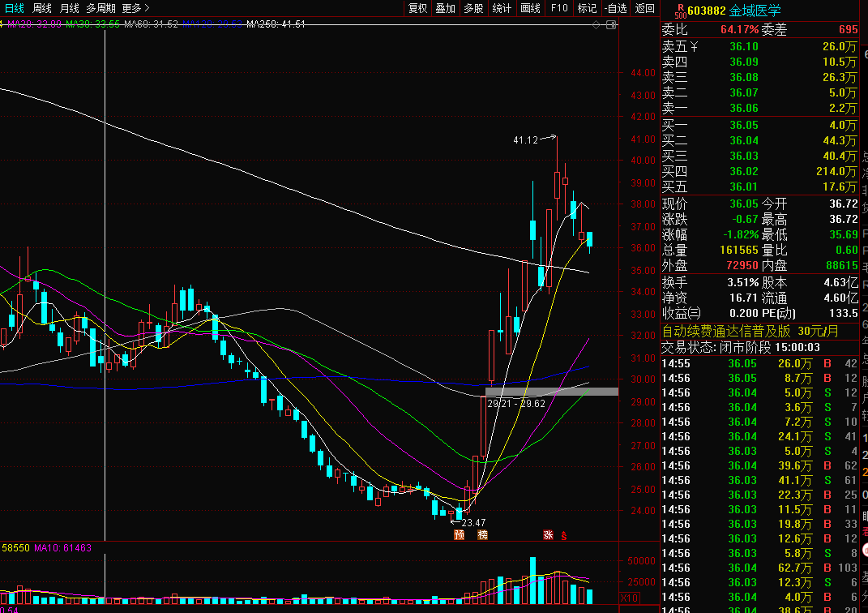Click the 23.47 low price label
The image size is (868, 613).
tap(473, 523)
